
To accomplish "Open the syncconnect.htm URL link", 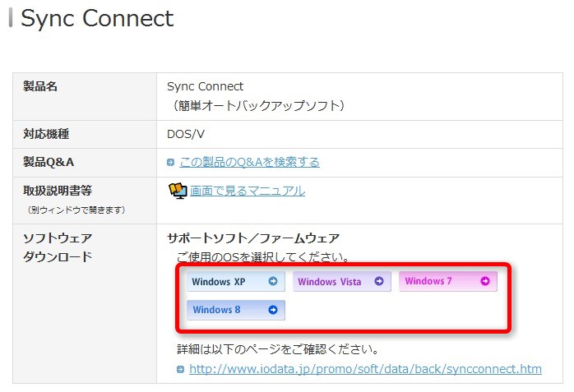I will click(365, 369).
